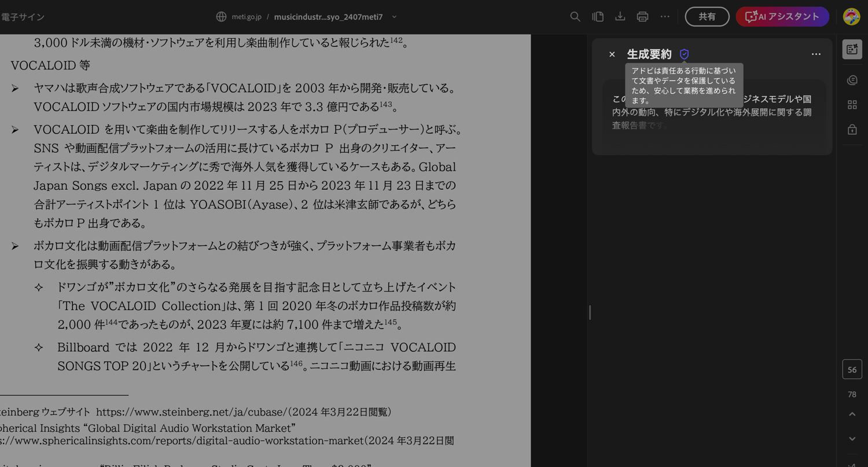Launch the AI アシスタント button
Image resolution: width=868 pixels, height=467 pixels.
782,17
